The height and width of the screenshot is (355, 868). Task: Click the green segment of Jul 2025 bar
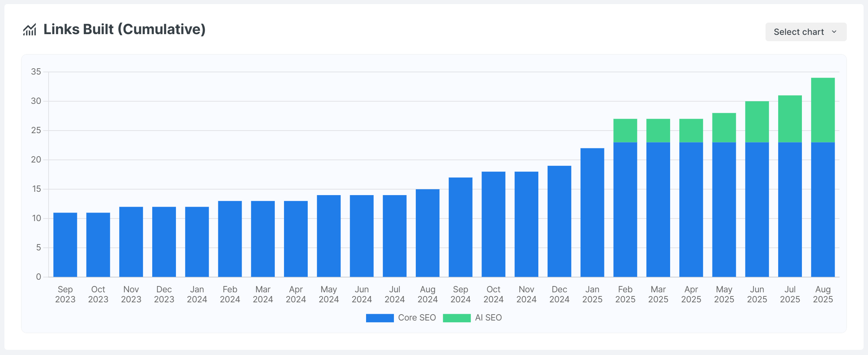click(x=790, y=119)
